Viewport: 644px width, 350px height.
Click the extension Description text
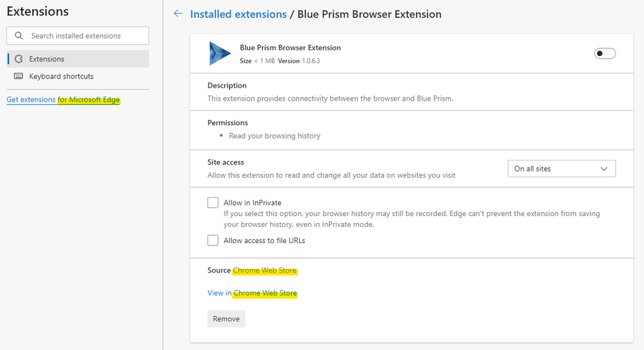330,99
